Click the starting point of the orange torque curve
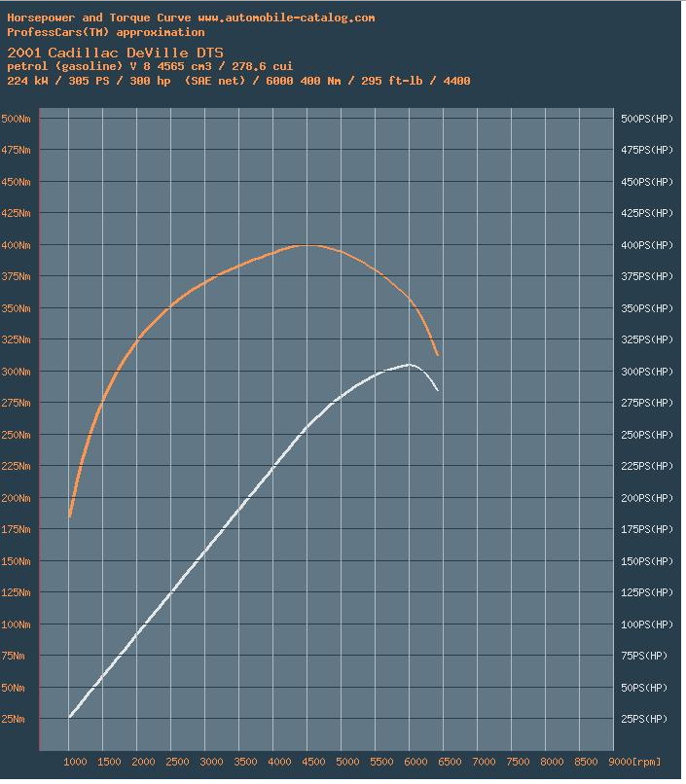686x784 pixels. point(70,517)
